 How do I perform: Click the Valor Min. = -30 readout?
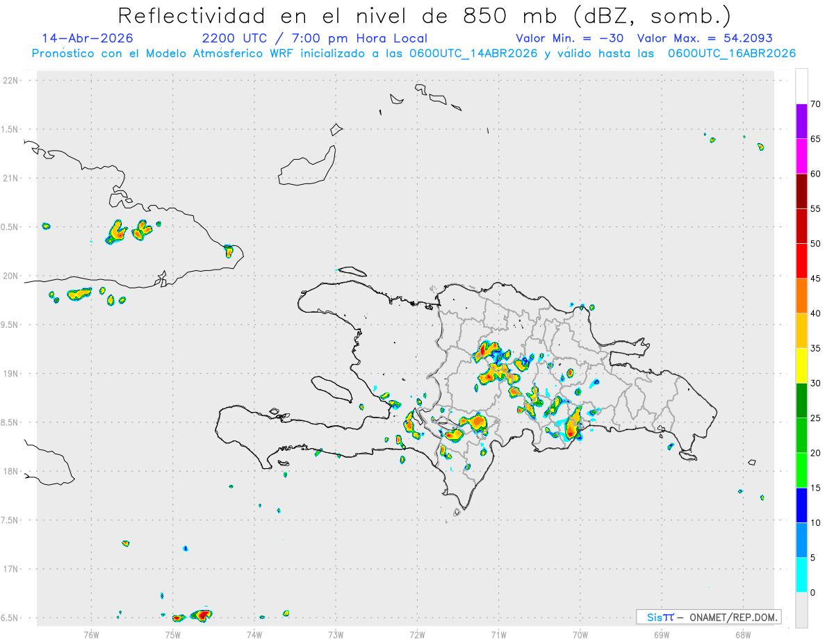click(x=570, y=38)
